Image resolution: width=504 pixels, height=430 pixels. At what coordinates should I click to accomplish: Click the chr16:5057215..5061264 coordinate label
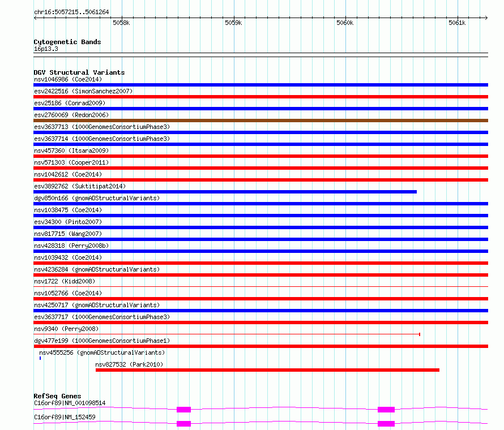coord(71,12)
